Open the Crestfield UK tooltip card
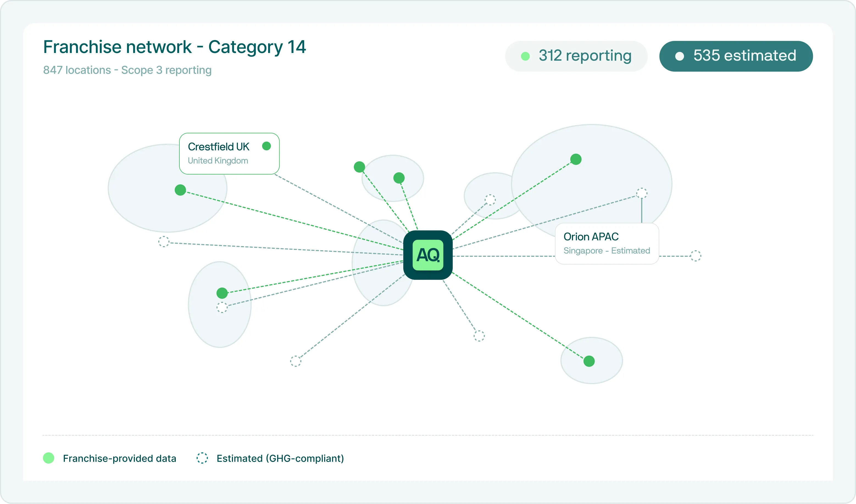The width and height of the screenshot is (856, 504). tap(229, 154)
